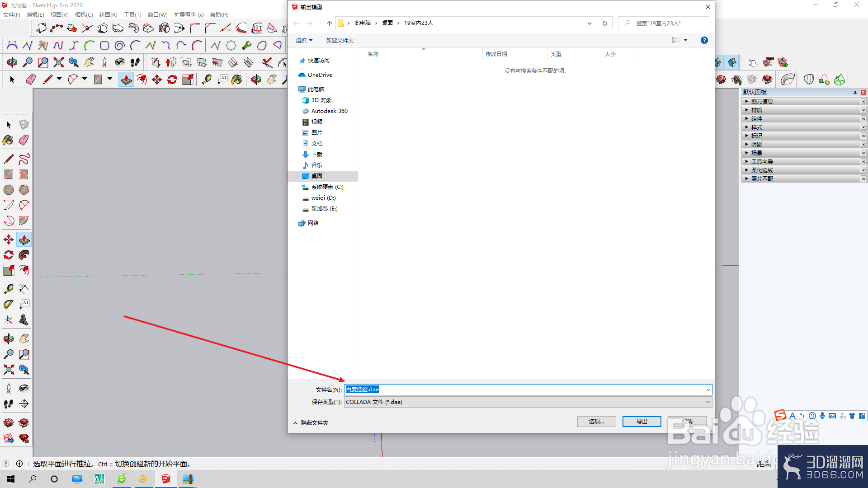Choose the Orbit tool in left toolbar
868x488 pixels.
[9, 339]
